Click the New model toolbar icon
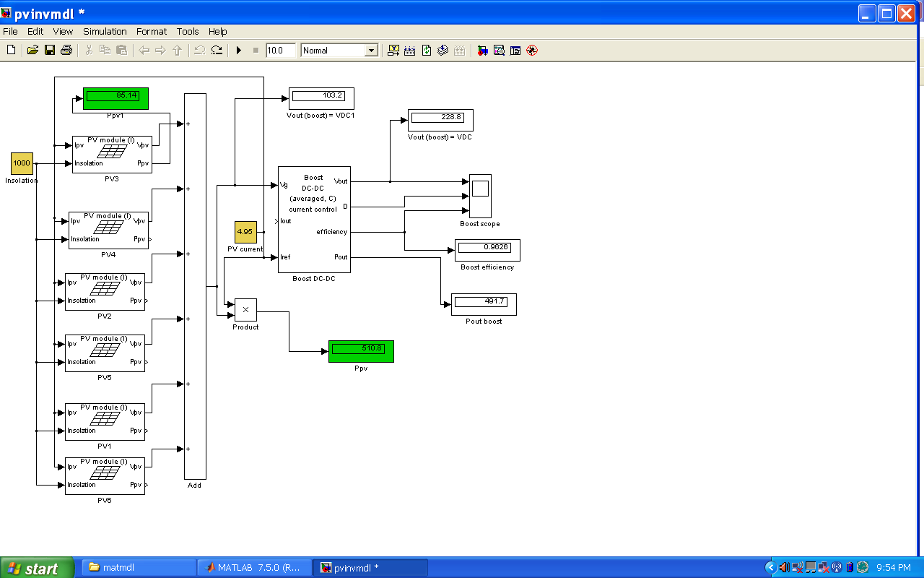The width and height of the screenshot is (924, 578). pyautogui.click(x=11, y=51)
